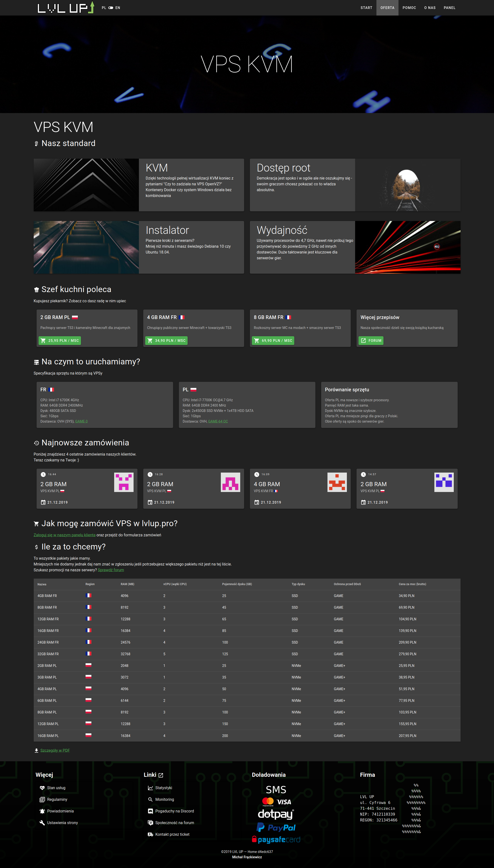This screenshot has height=868, width=494.
Task: Go to the PANEL navigation link
Action: point(449,8)
